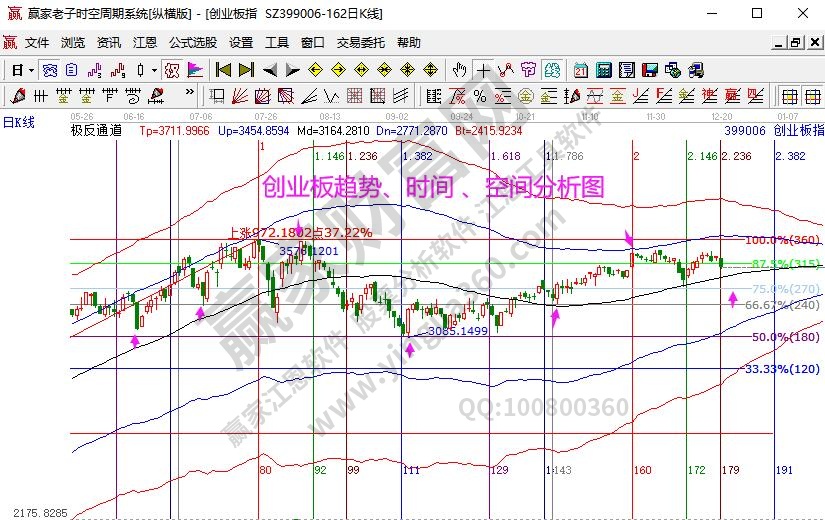Open the calculator tool icon
Image resolution: width=825 pixels, height=520 pixels.
click(x=604, y=70)
